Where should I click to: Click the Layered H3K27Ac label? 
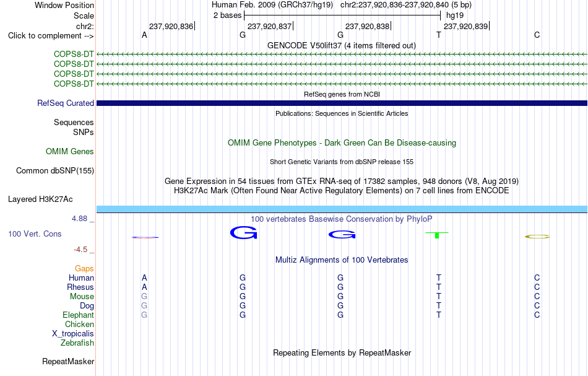40,199
